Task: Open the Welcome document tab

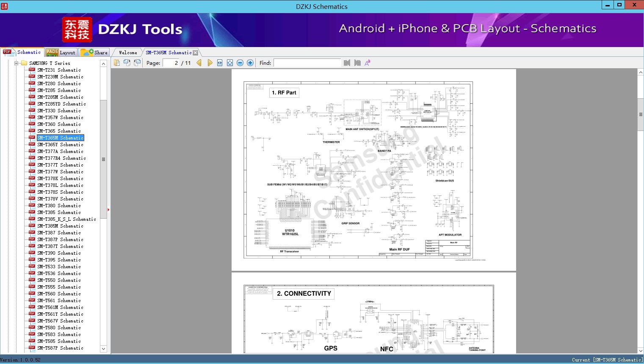Action: point(128,53)
